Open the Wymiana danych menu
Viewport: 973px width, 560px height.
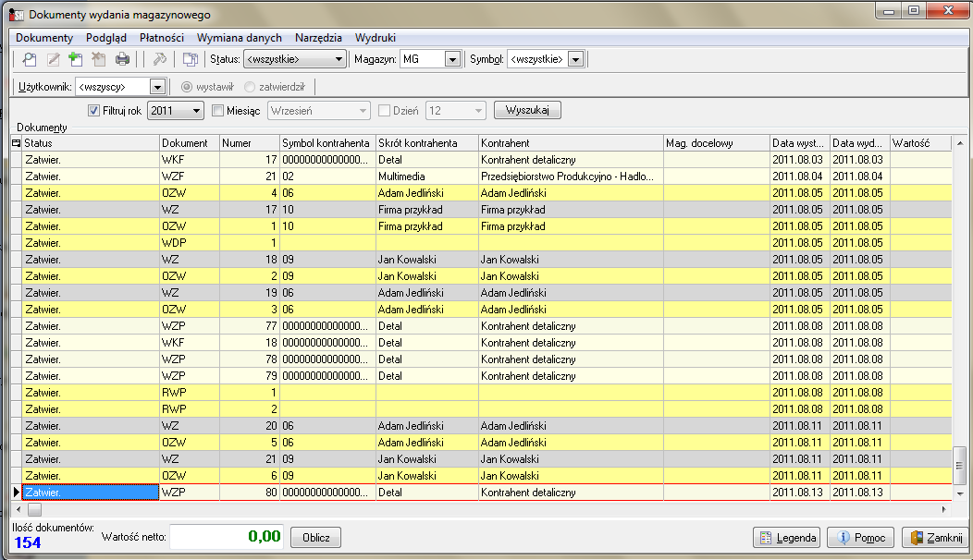pyautogui.click(x=239, y=38)
